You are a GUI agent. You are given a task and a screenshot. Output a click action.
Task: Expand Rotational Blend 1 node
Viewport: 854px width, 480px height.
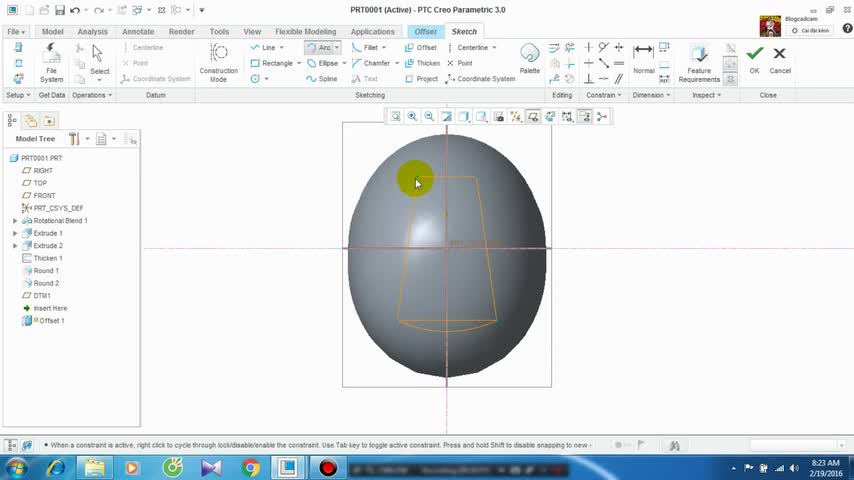pyautogui.click(x=15, y=221)
